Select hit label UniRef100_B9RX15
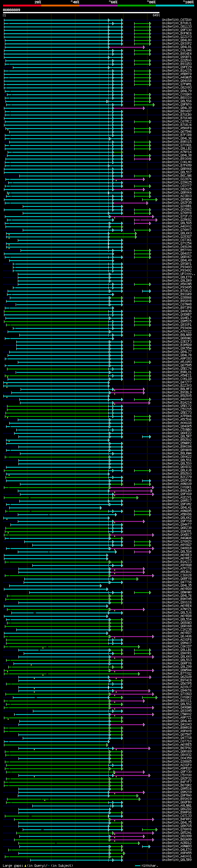 [x=177, y=142]
